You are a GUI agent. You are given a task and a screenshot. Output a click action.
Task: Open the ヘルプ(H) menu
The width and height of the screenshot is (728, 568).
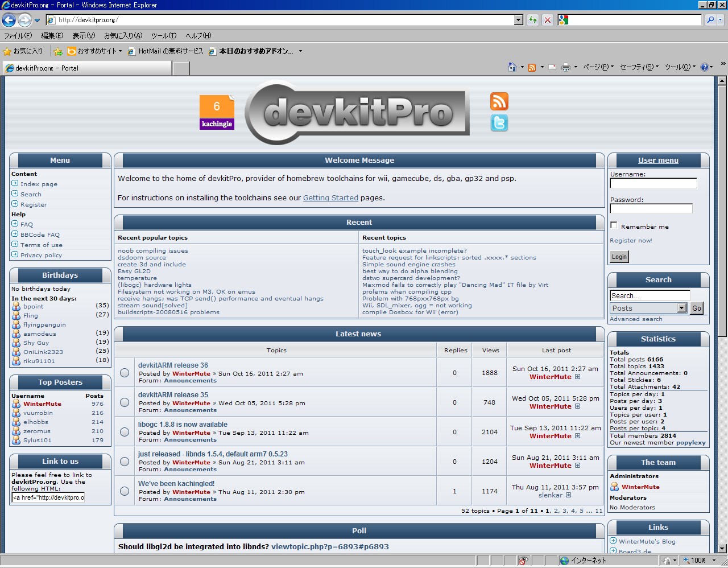click(x=198, y=36)
